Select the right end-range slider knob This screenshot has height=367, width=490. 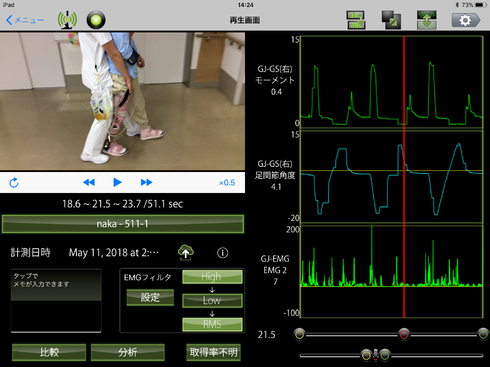click(x=483, y=334)
